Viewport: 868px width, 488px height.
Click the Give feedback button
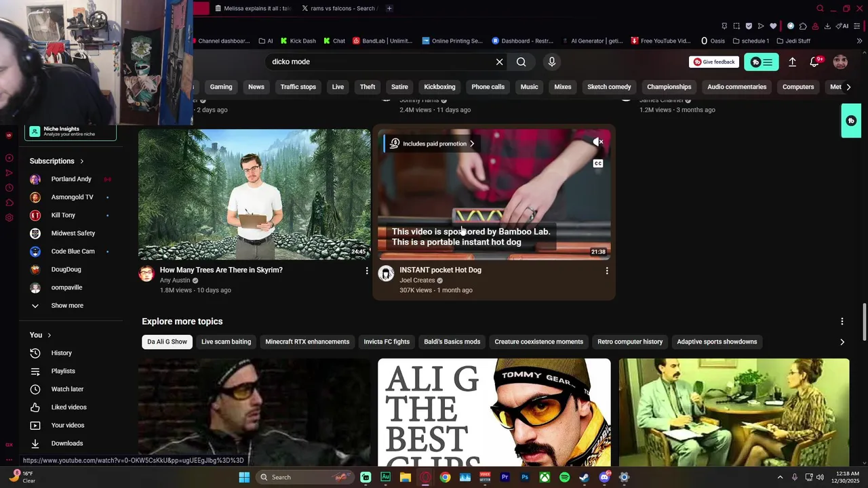pos(714,62)
